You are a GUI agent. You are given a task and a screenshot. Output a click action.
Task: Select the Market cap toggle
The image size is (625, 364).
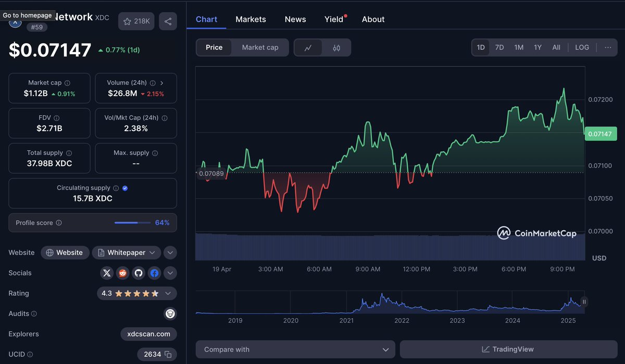pos(260,47)
